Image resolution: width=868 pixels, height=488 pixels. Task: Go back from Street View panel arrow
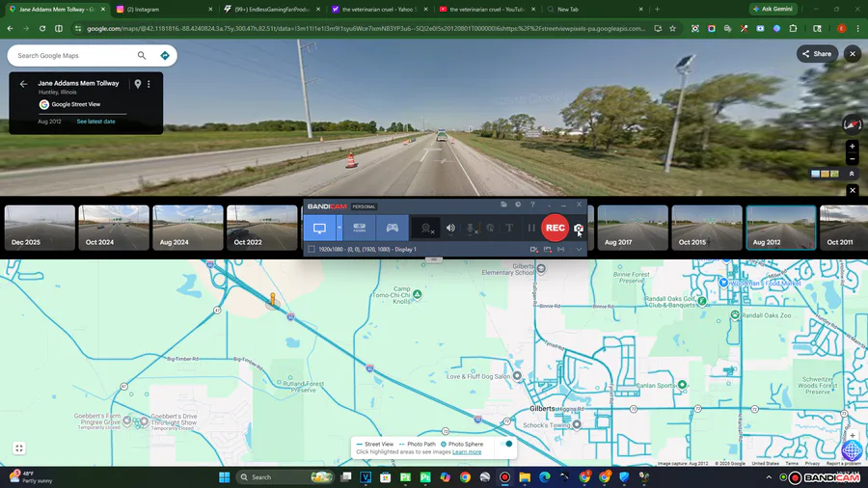pos(23,84)
